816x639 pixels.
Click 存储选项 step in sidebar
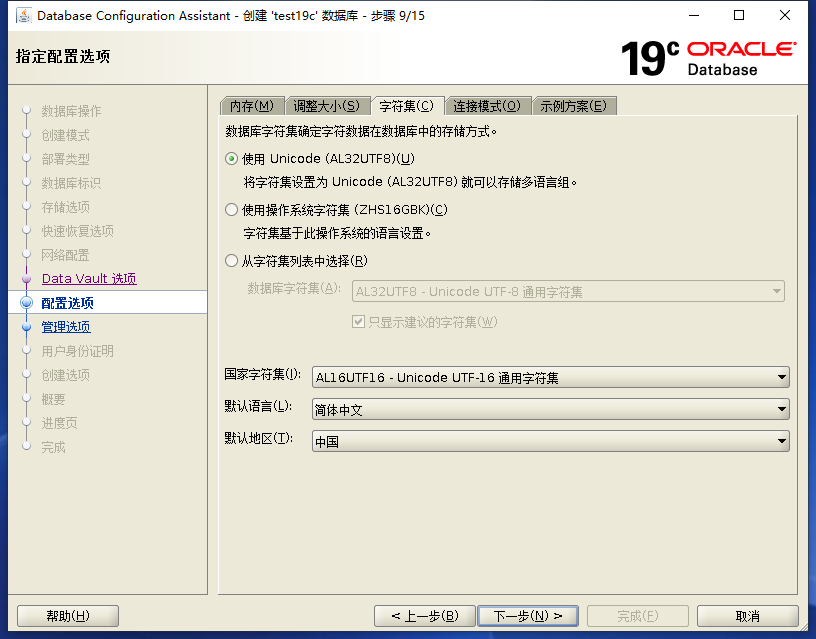(66, 207)
